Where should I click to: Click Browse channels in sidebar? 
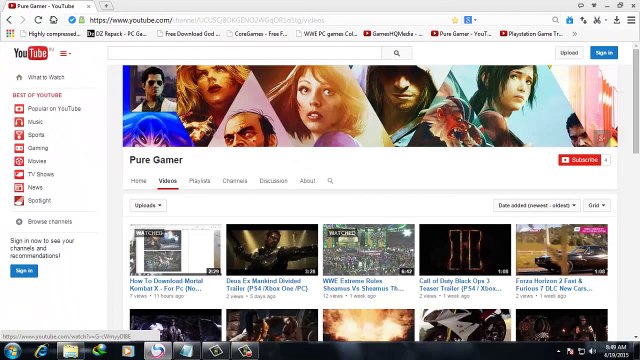click(x=44, y=222)
